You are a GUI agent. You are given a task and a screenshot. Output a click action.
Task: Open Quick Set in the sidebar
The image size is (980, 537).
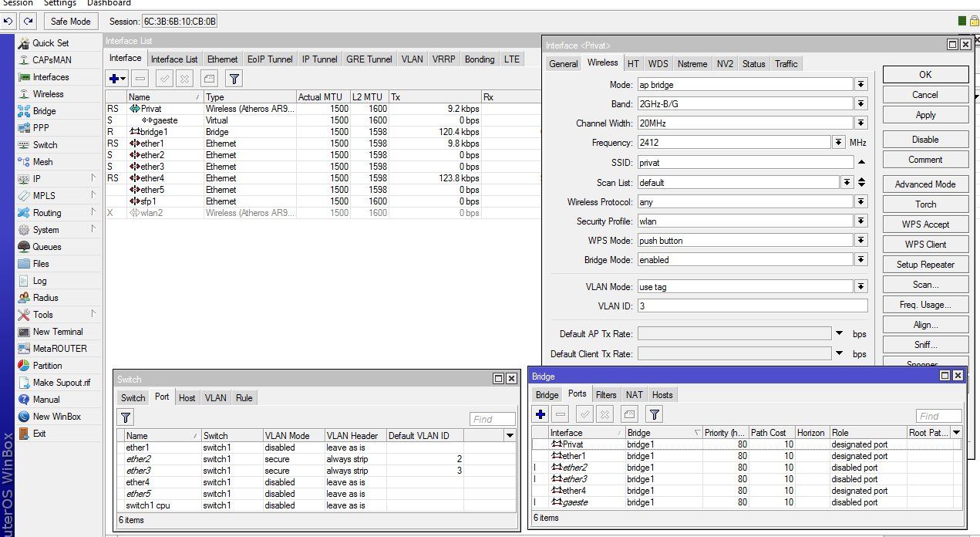[50, 43]
